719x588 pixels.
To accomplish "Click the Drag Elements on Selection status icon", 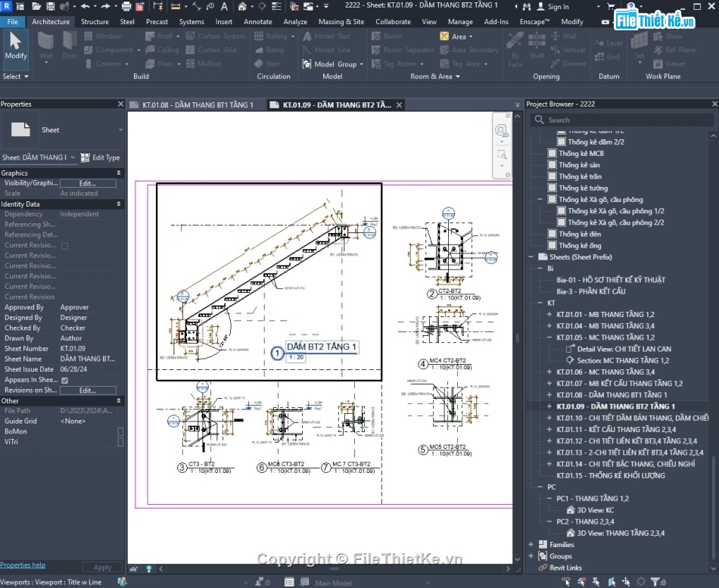I will tap(626, 582).
